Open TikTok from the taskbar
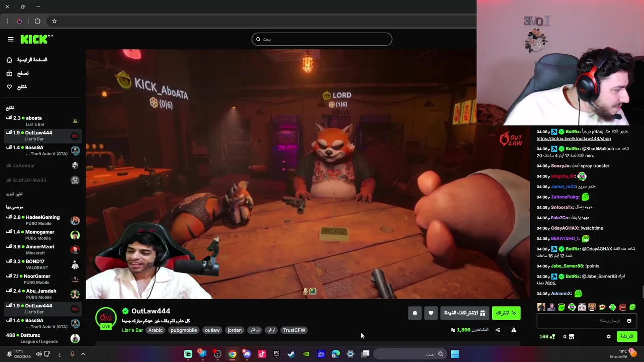This screenshot has height=362, width=644. click(262, 354)
